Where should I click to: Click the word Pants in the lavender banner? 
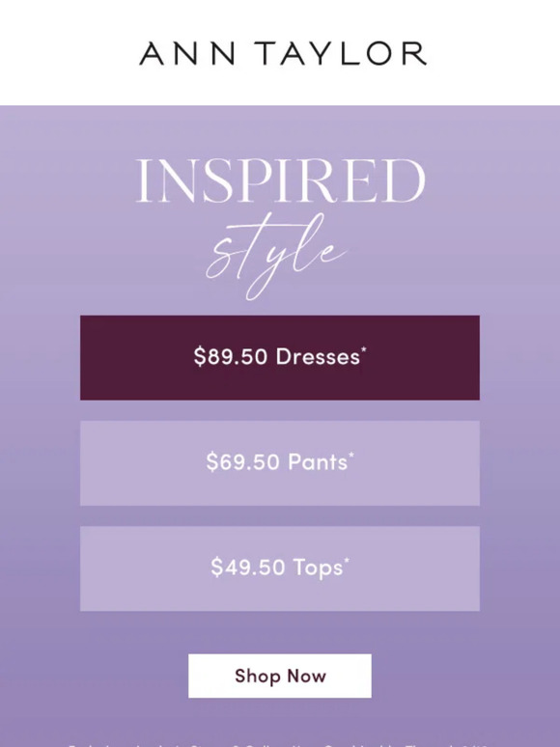[318, 462]
